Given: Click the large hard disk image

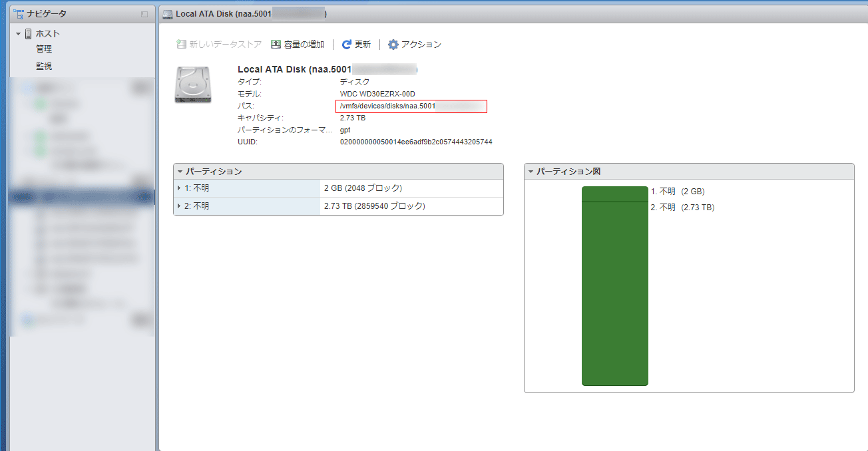Looking at the screenshot, I should 193,84.
